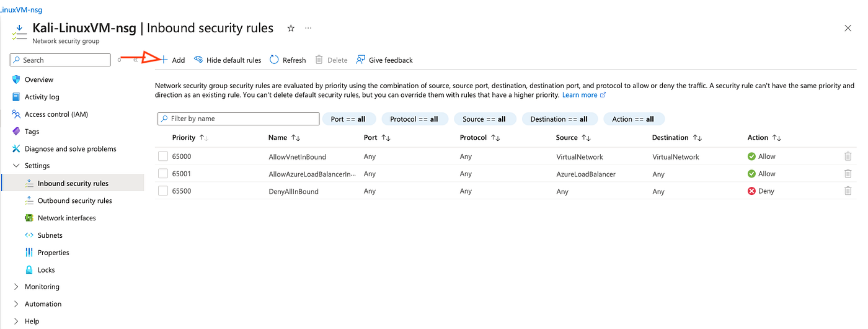The image size is (868, 329).
Task: Click the Inbound security rules icon
Action: click(x=29, y=183)
